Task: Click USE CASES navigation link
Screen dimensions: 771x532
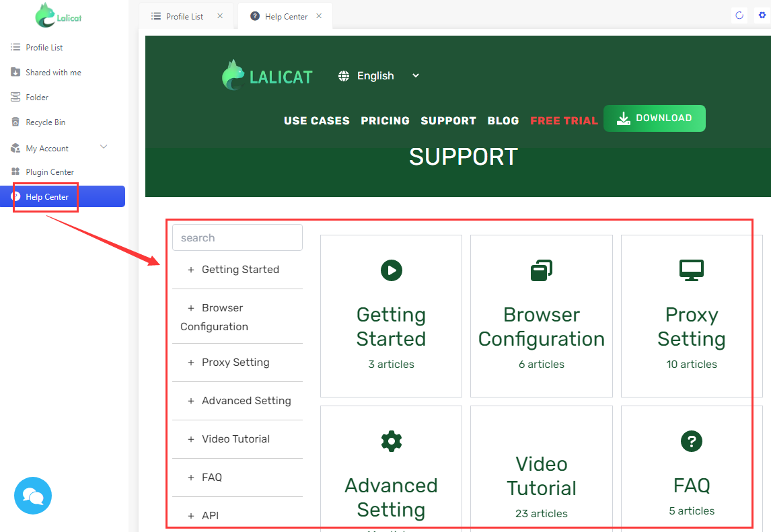Action: 317,120
